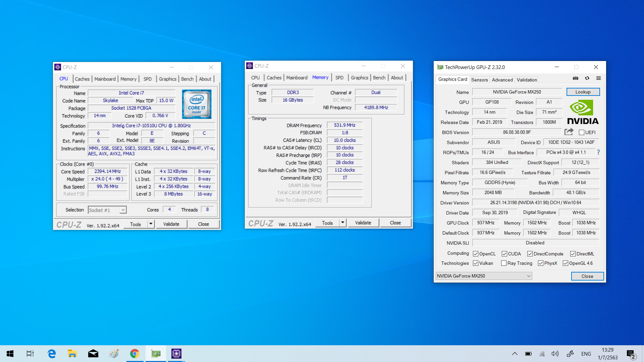This screenshot has width=644, height=362.
Task: Toggle the CUDA checkbox
Action: click(x=504, y=254)
